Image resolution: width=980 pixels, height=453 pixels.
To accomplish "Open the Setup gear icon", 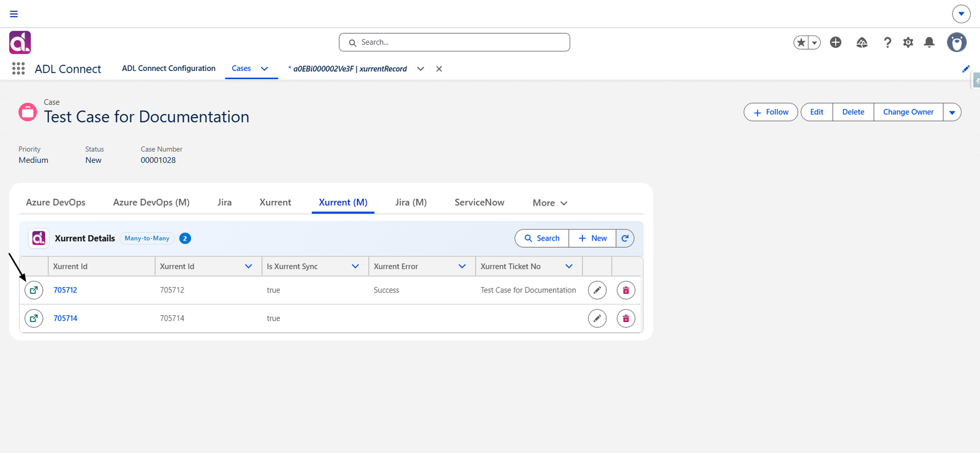I will [908, 42].
